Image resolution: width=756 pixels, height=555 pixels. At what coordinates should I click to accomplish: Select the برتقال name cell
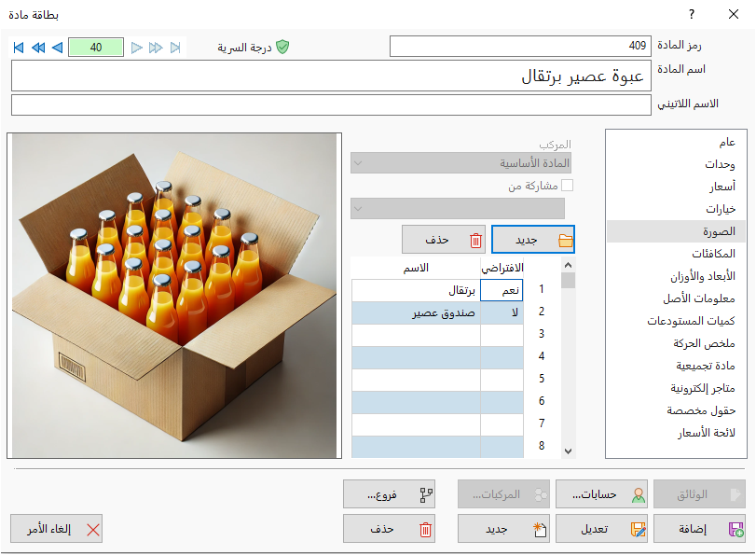point(416,290)
